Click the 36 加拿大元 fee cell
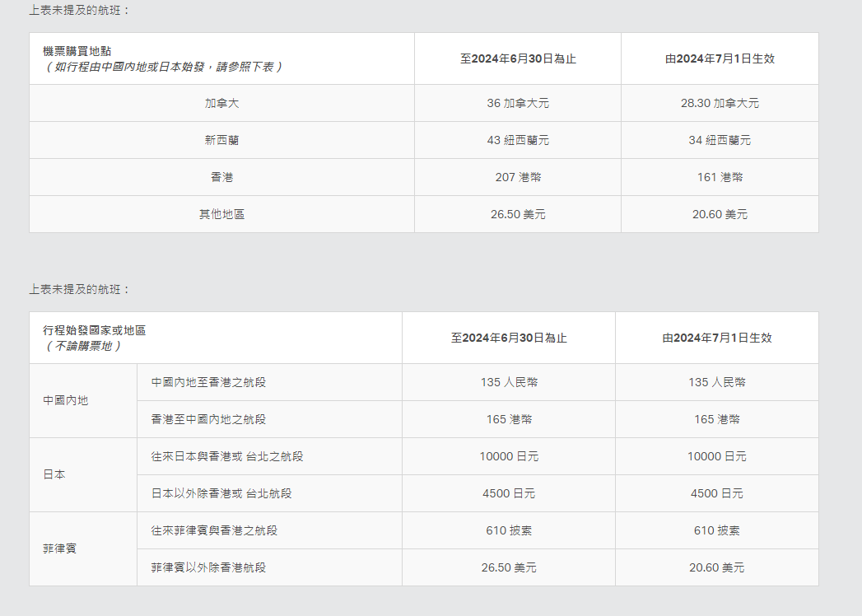 pos(517,104)
